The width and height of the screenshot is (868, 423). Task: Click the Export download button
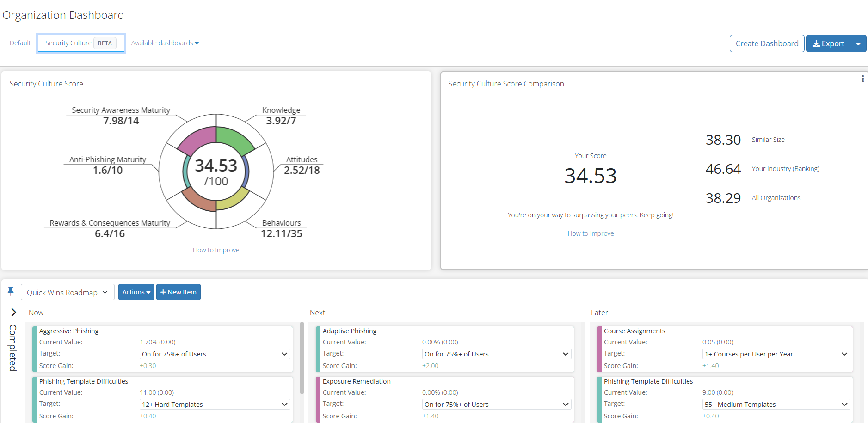(829, 43)
